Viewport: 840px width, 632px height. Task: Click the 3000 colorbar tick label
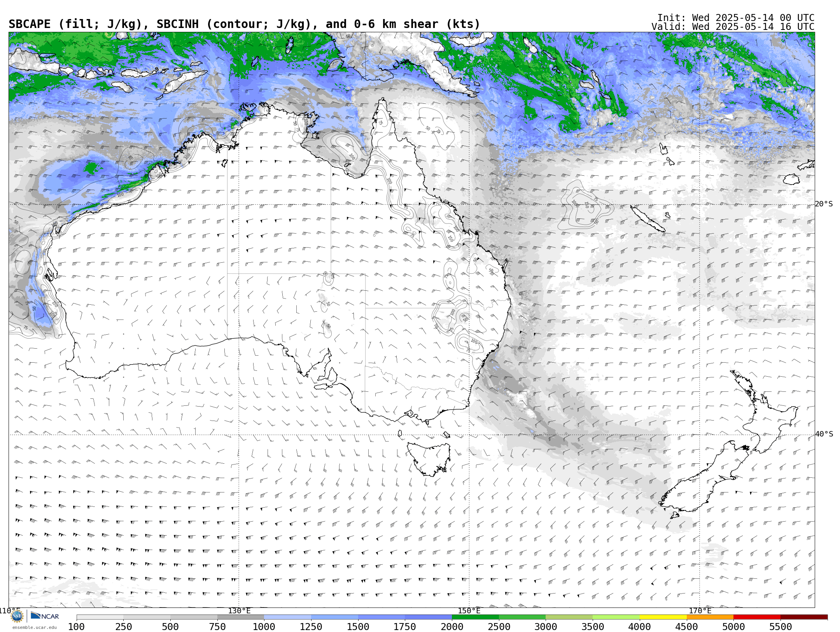546,627
